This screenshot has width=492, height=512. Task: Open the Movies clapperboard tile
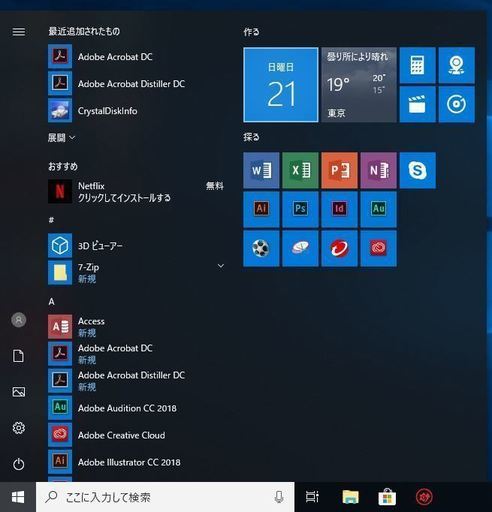coord(417,104)
